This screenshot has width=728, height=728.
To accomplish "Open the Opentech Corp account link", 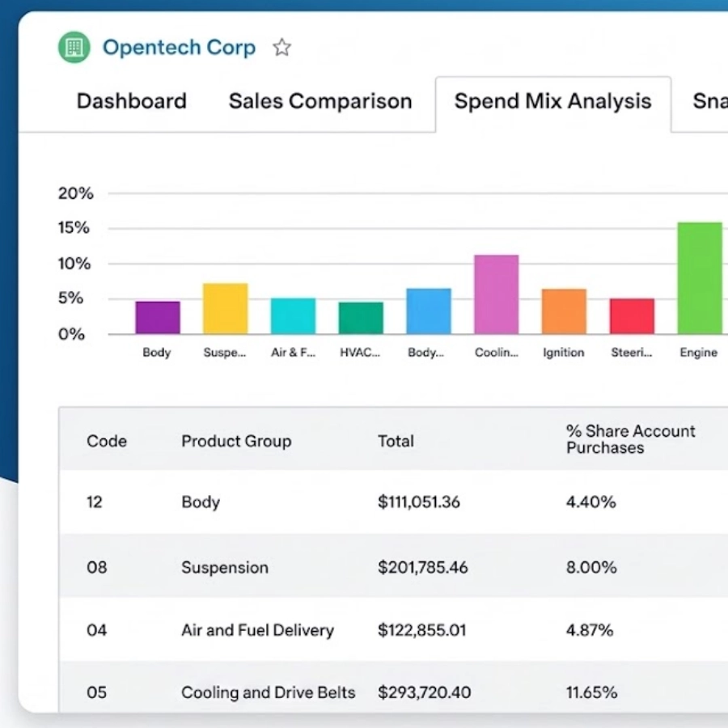I will 180,48.
